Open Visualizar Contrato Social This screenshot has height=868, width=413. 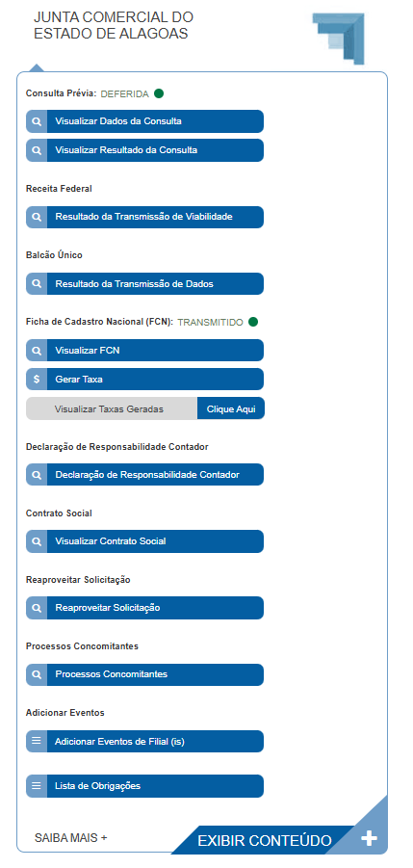pos(144,541)
